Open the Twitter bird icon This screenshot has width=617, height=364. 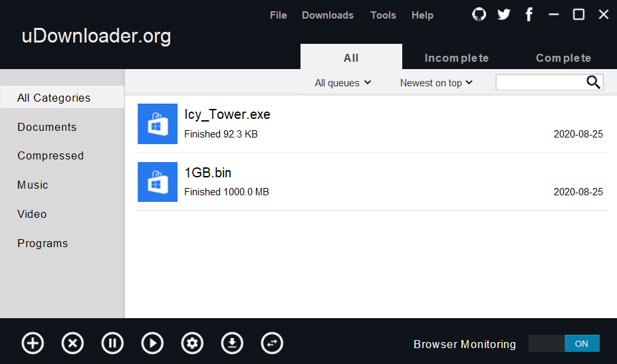pyautogui.click(x=504, y=15)
